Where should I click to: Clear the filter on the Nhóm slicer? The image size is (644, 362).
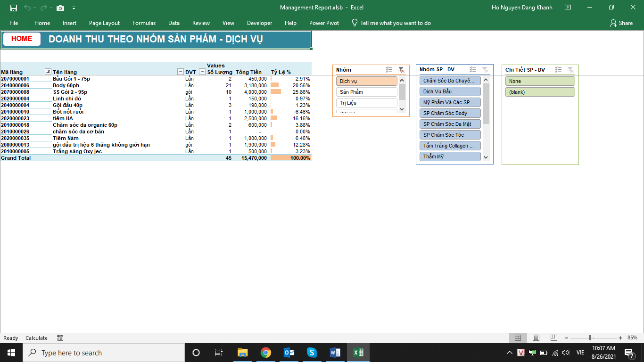click(x=401, y=70)
